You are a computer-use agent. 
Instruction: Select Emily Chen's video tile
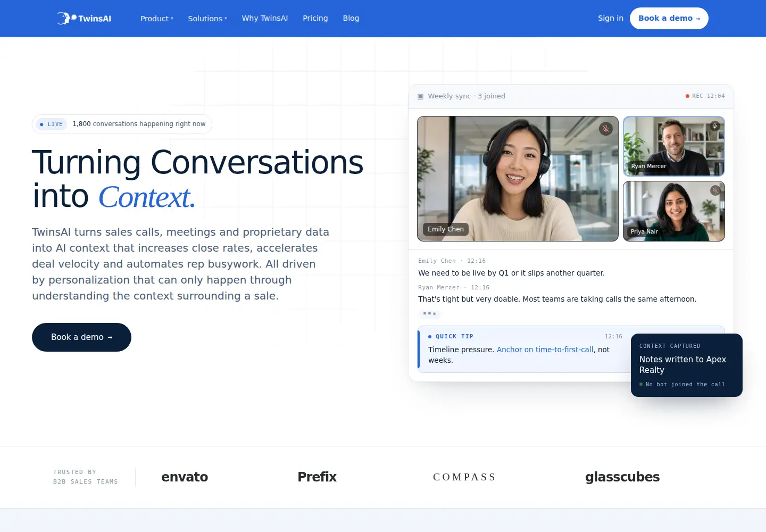[x=518, y=179]
